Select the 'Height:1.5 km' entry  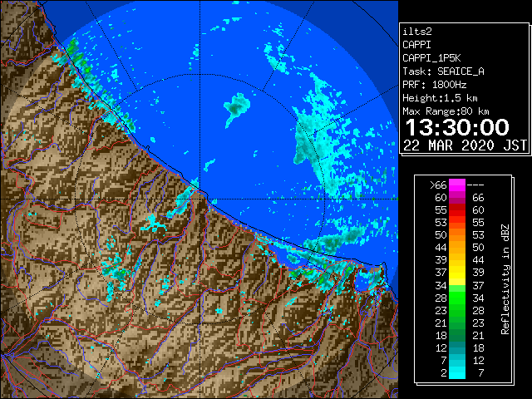[440, 98]
